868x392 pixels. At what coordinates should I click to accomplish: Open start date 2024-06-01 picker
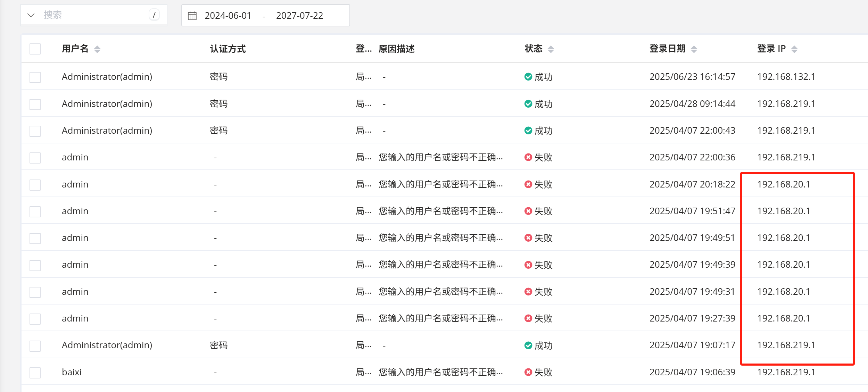click(228, 16)
